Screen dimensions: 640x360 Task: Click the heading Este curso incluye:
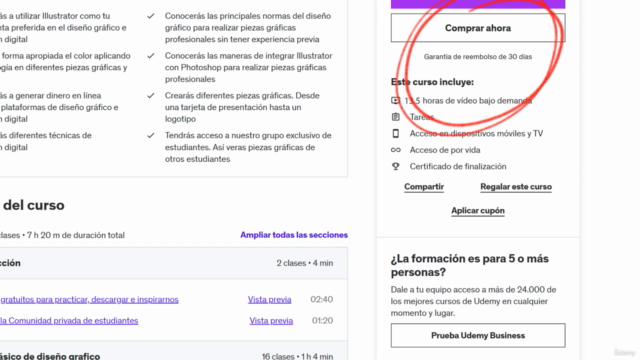point(432,82)
